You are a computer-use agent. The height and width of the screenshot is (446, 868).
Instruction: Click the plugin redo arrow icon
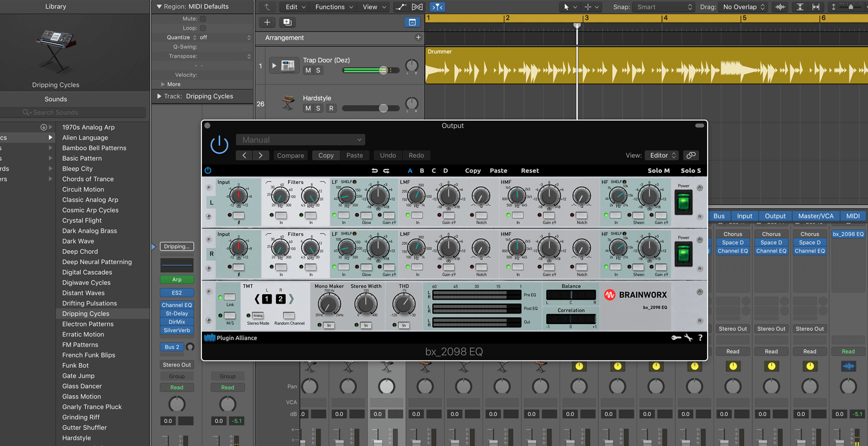387,171
